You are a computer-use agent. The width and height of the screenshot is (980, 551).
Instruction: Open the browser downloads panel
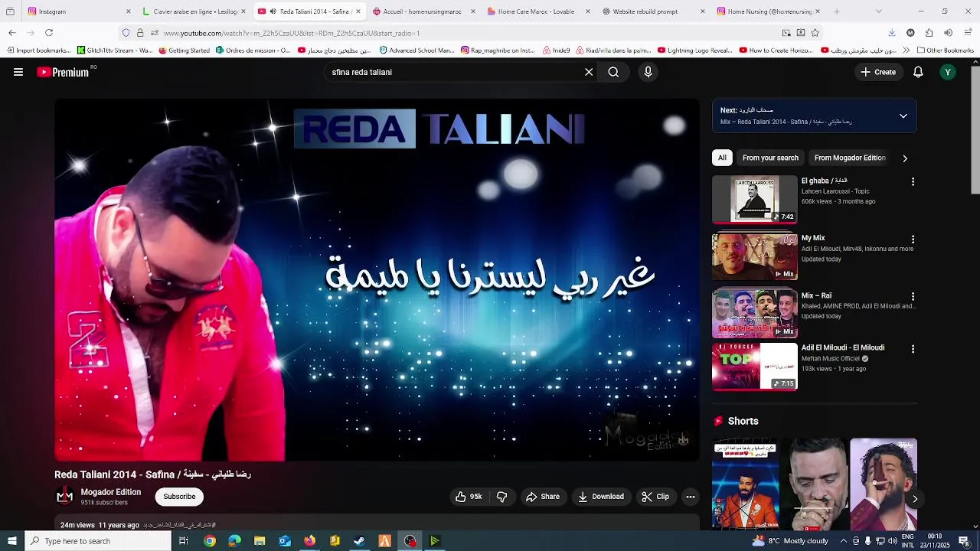click(892, 33)
